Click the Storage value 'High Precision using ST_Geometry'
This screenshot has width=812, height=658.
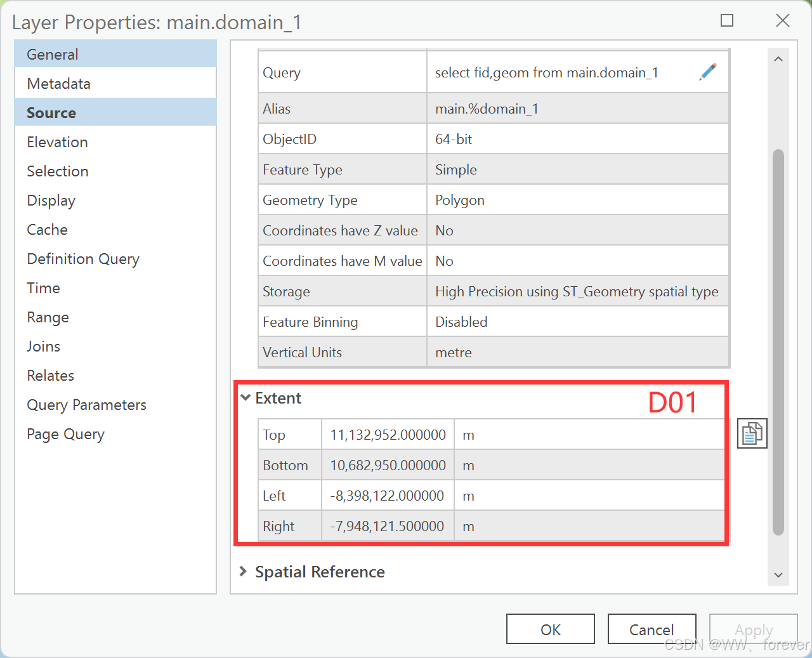pyautogui.click(x=577, y=291)
